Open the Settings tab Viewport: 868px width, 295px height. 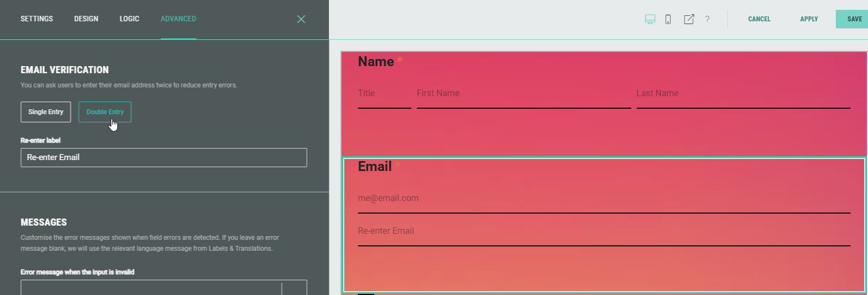(x=37, y=19)
